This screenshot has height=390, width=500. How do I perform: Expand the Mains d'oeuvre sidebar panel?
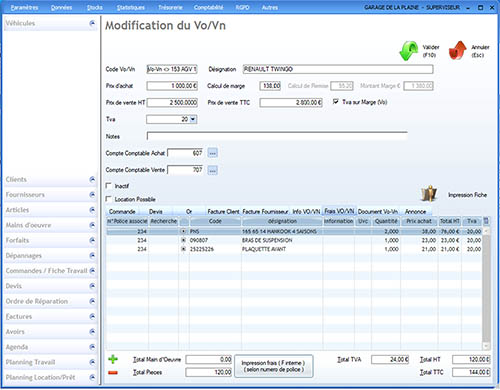point(92,225)
